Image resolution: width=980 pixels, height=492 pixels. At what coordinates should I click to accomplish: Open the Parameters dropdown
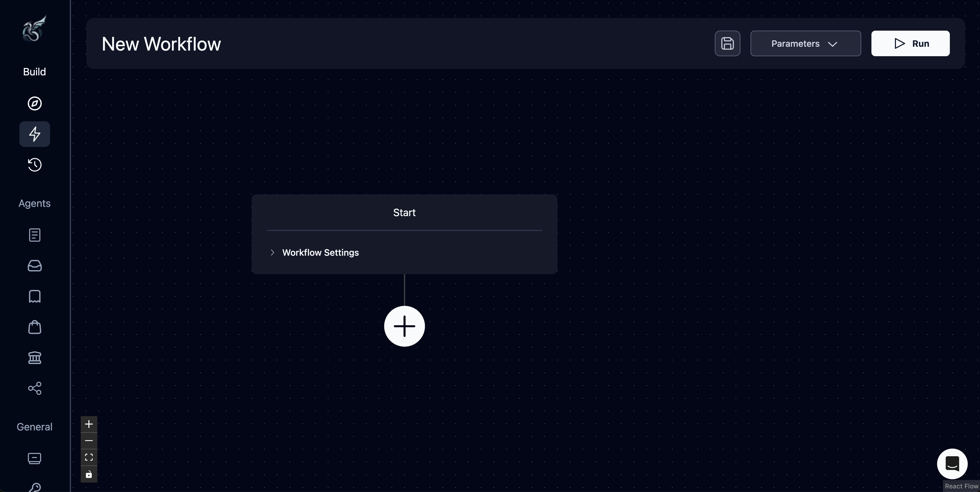(x=805, y=43)
